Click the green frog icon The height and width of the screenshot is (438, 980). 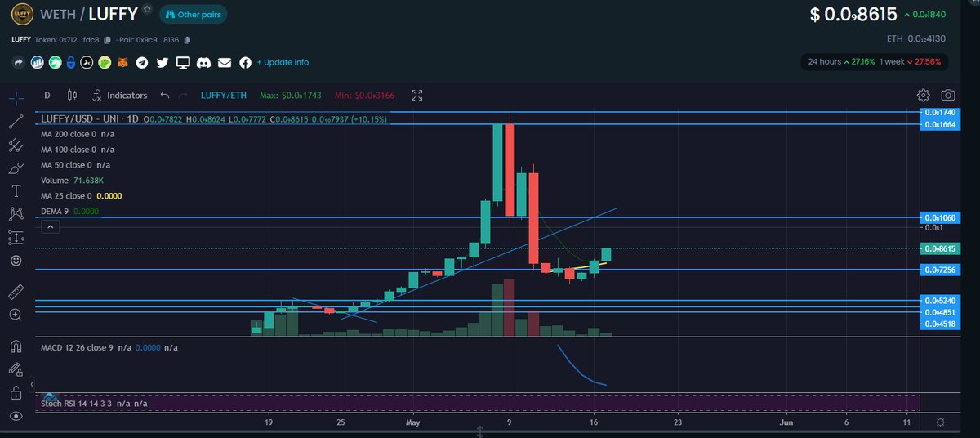point(105,62)
